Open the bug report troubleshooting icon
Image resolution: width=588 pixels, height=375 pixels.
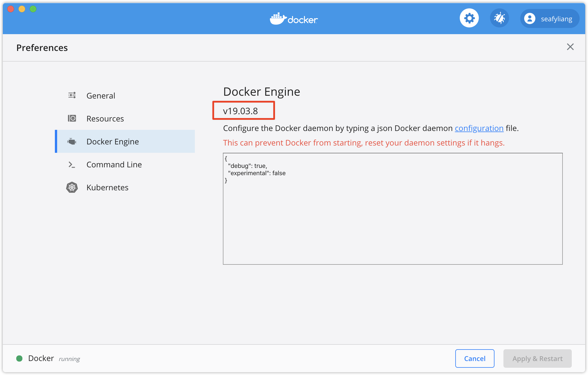tap(500, 18)
